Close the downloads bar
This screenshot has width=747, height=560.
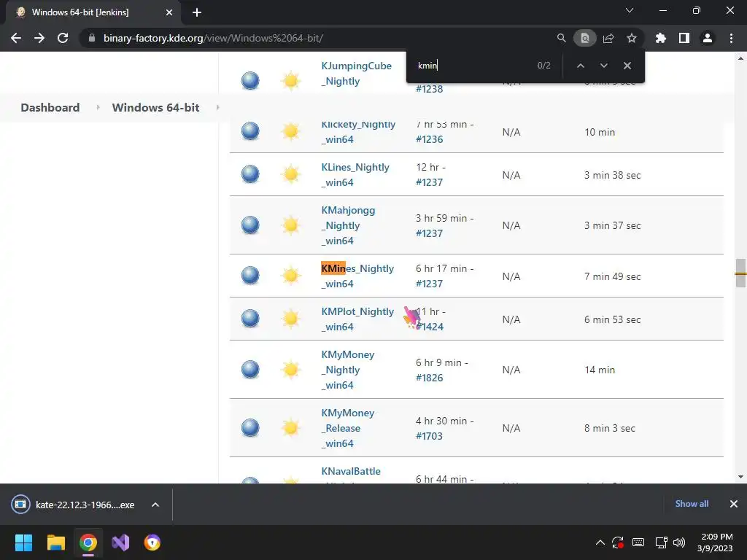(x=734, y=504)
